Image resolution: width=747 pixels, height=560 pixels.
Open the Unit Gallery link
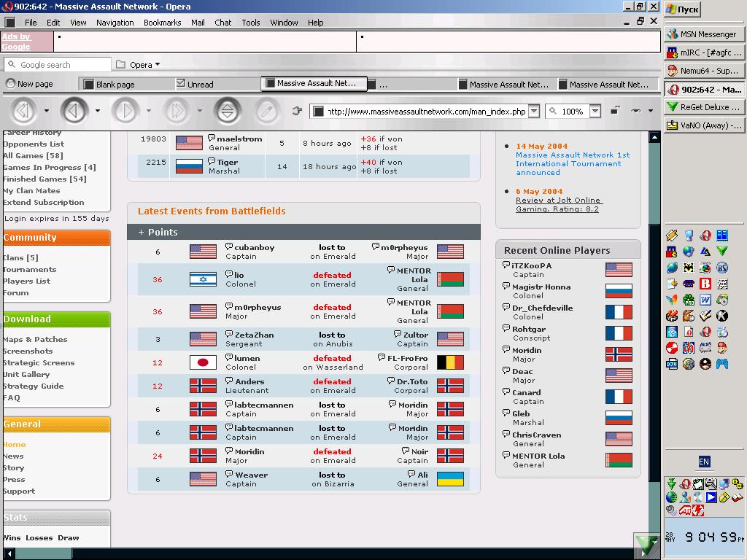tap(26, 374)
